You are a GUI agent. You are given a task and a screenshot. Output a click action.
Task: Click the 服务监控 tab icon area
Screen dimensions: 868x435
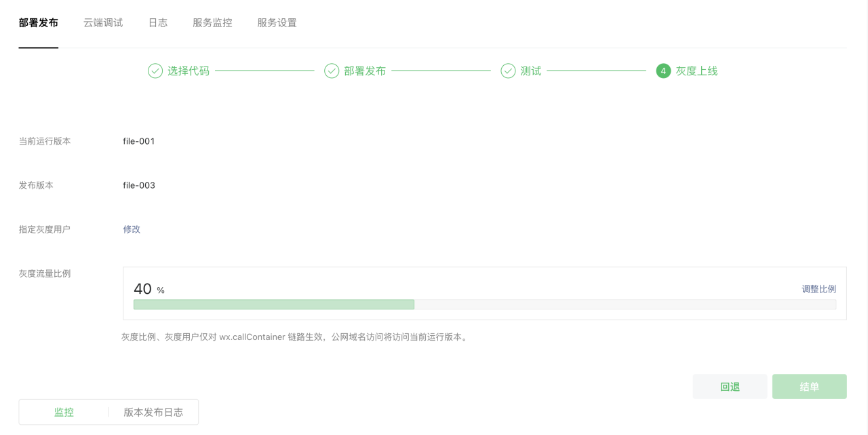pyautogui.click(x=212, y=22)
